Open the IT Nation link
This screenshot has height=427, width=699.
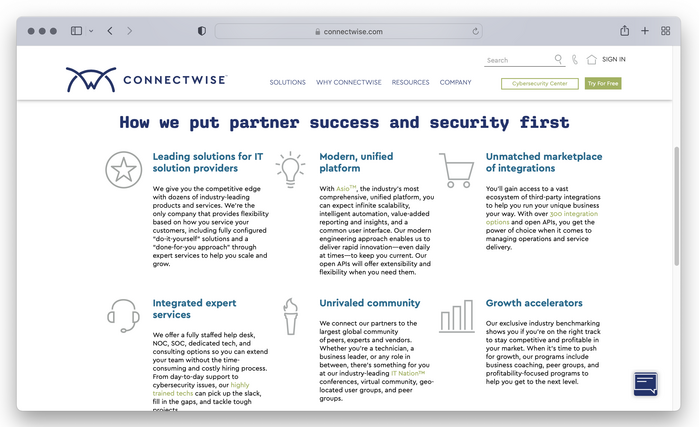[408, 373]
